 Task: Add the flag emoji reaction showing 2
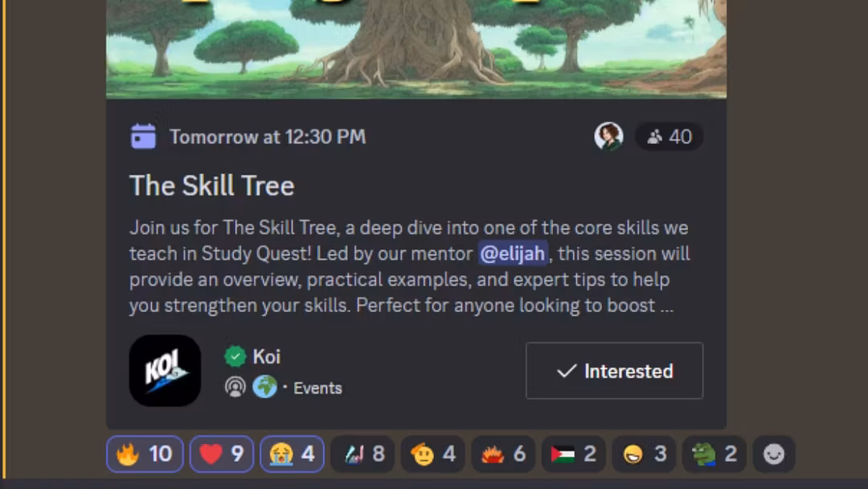pyautogui.click(x=574, y=454)
